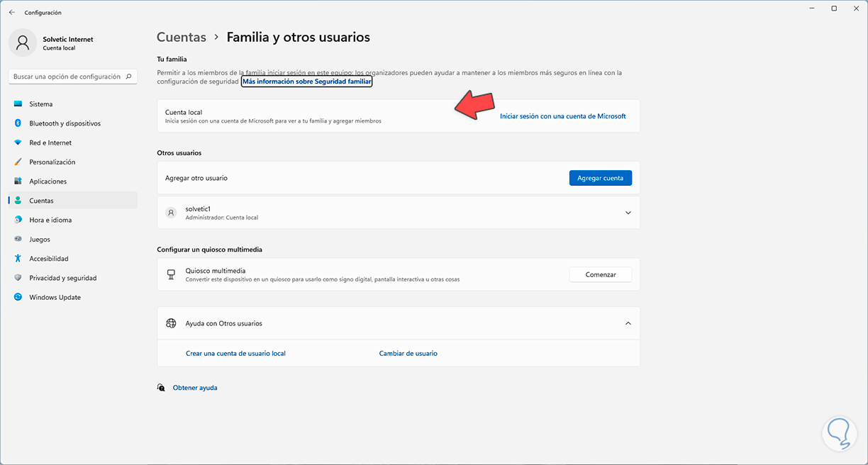Click the Red e Internet wifi icon
The height and width of the screenshot is (465, 868).
pos(18,142)
